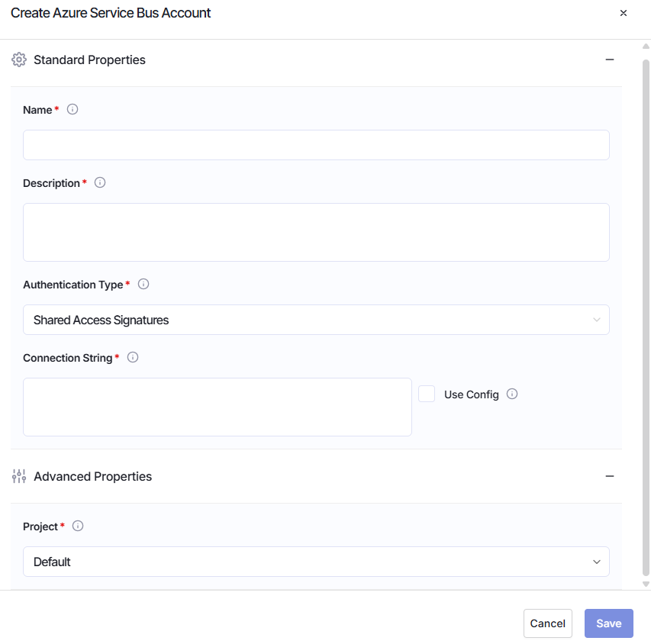Click the Connection String info icon
651x644 pixels.
(x=133, y=358)
